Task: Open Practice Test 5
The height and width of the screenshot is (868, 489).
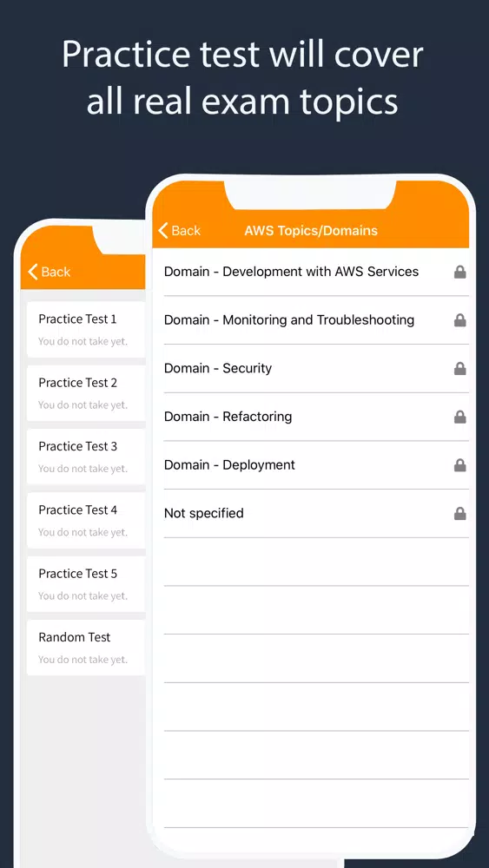Action: point(86,584)
